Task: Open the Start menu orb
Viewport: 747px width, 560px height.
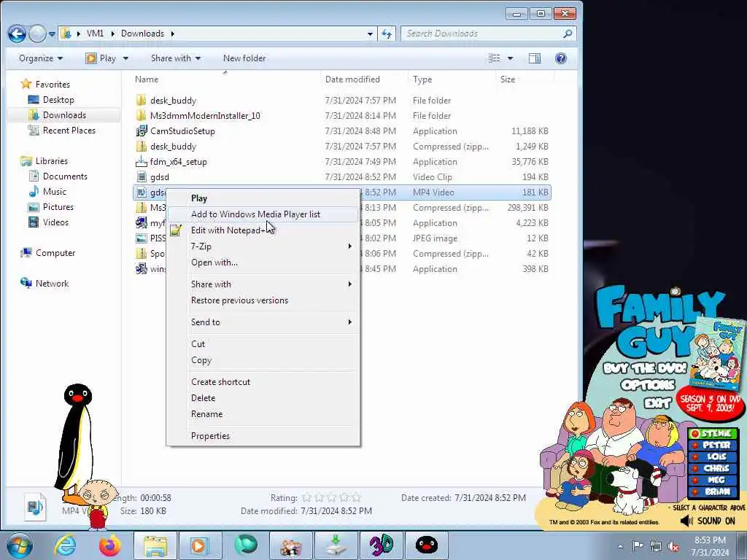Action: [x=20, y=545]
